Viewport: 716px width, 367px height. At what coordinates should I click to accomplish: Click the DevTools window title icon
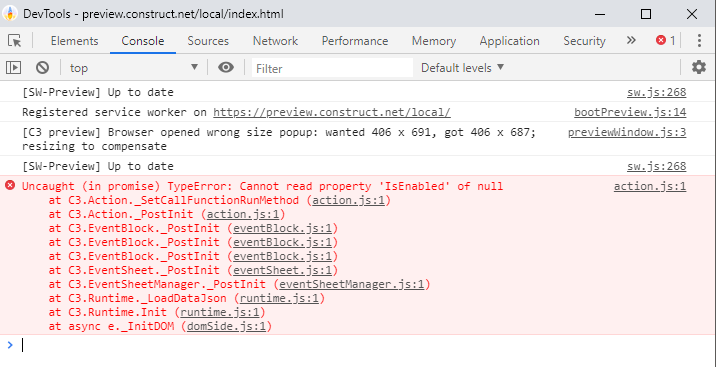pos(10,14)
